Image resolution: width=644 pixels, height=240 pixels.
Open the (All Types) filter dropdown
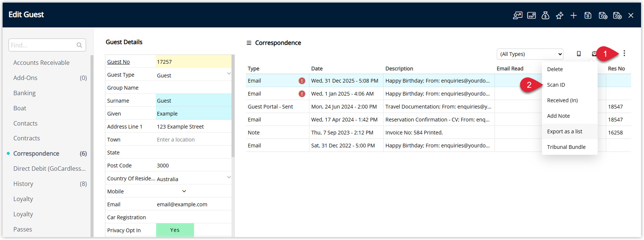[x=530, y=54]
